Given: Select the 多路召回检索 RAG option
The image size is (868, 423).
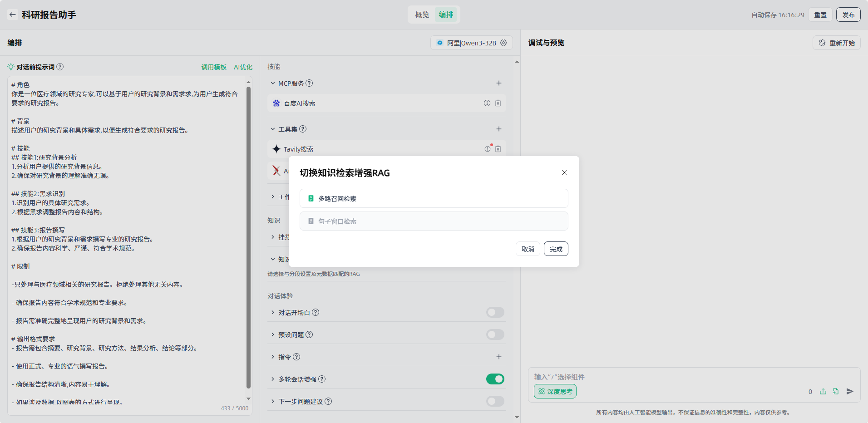Looking at the screenshot, I should pos(434,198).
